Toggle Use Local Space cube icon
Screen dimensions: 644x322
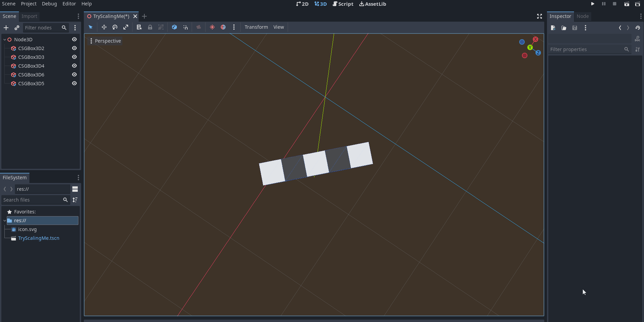click(x=174, y=27)
